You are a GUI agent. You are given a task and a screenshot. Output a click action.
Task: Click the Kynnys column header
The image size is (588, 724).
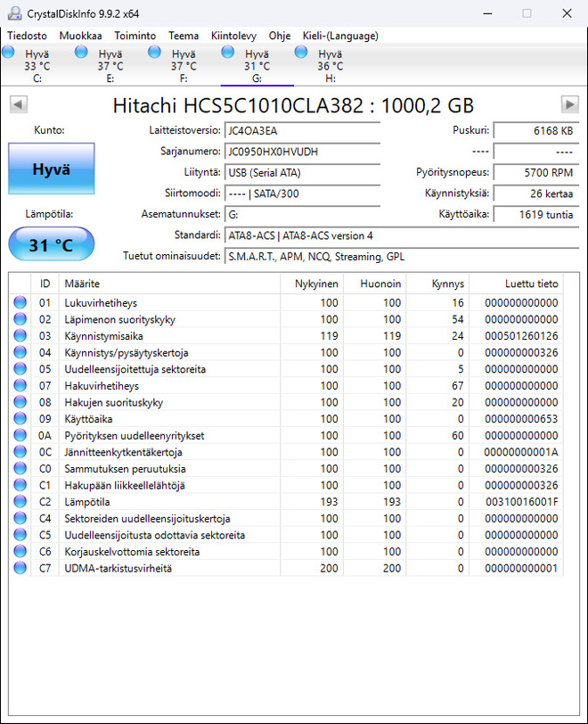pos(437,284)
